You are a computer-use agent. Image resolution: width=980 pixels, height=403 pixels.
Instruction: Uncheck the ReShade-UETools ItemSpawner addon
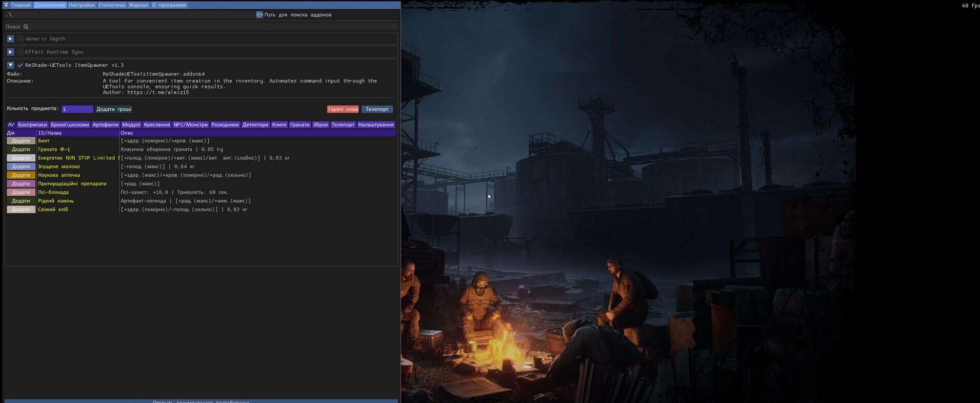(20, 65)
